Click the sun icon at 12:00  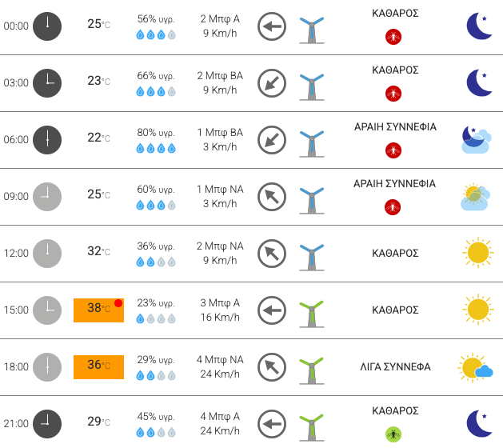478,253
